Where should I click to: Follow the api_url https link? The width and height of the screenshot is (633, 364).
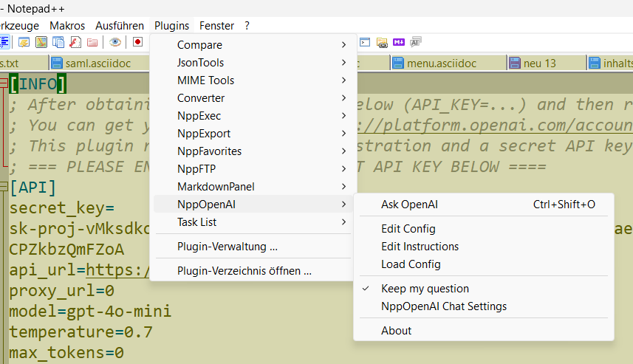pos(118,270)
